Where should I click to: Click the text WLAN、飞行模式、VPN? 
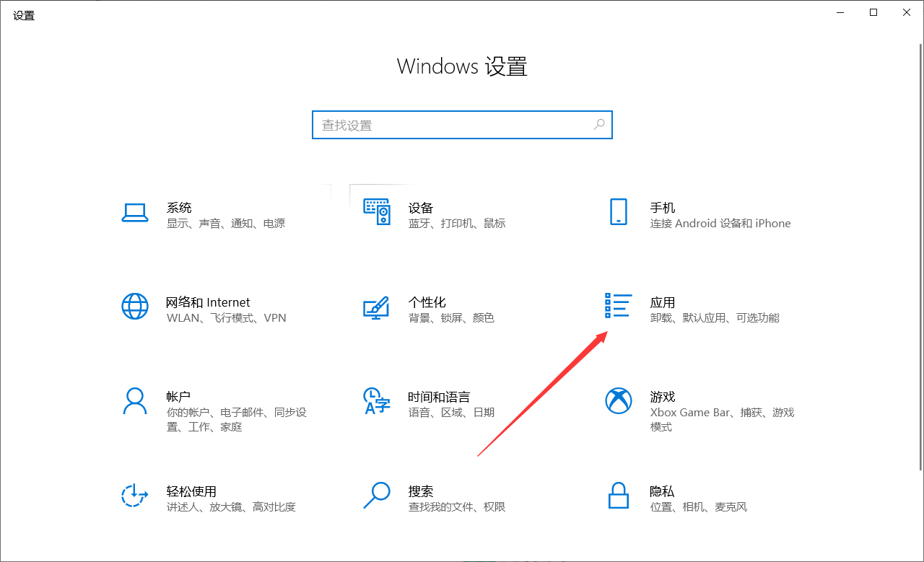click(227, 318)
